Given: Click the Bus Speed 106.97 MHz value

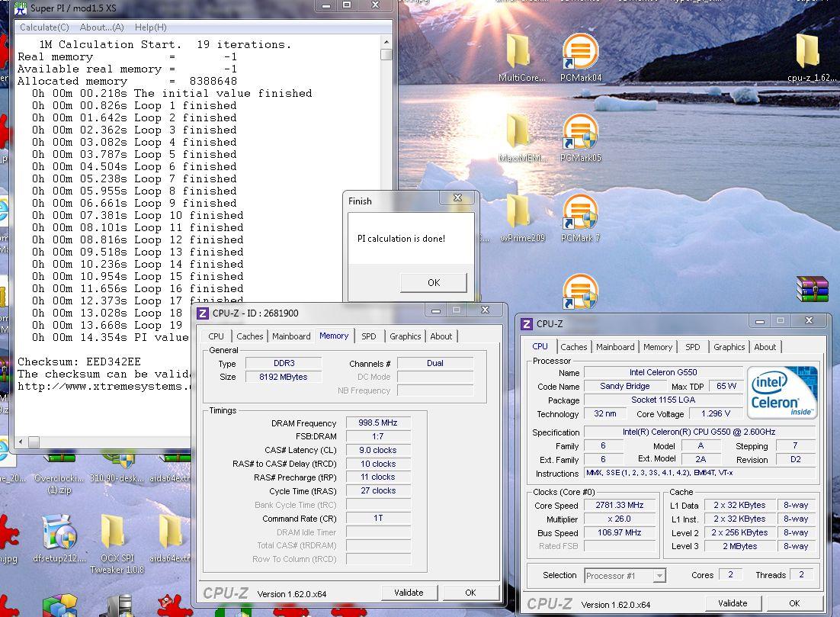Looking at the screenshot, I should (619, 532).
